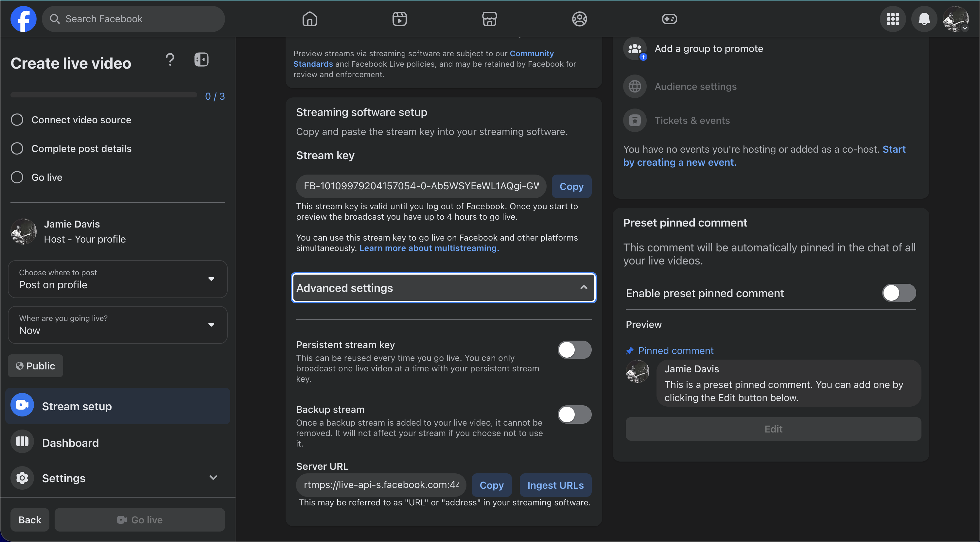Open the notifications bell icon

924,19
